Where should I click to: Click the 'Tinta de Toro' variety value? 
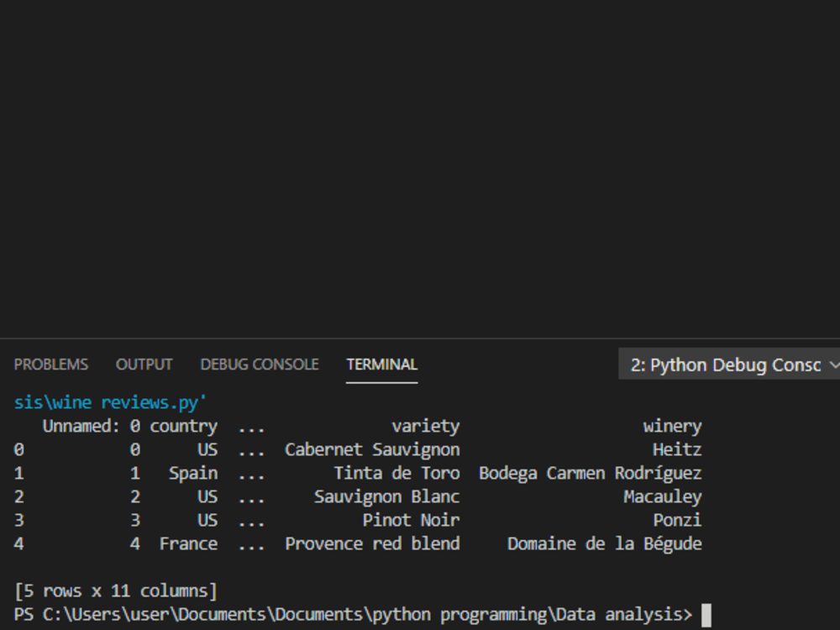point(397,474)
